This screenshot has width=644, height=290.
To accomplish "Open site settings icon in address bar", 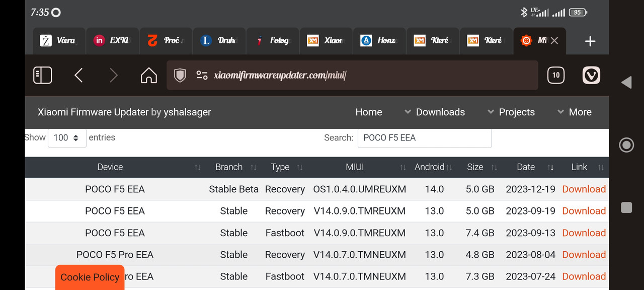I will tap(202, 76).
